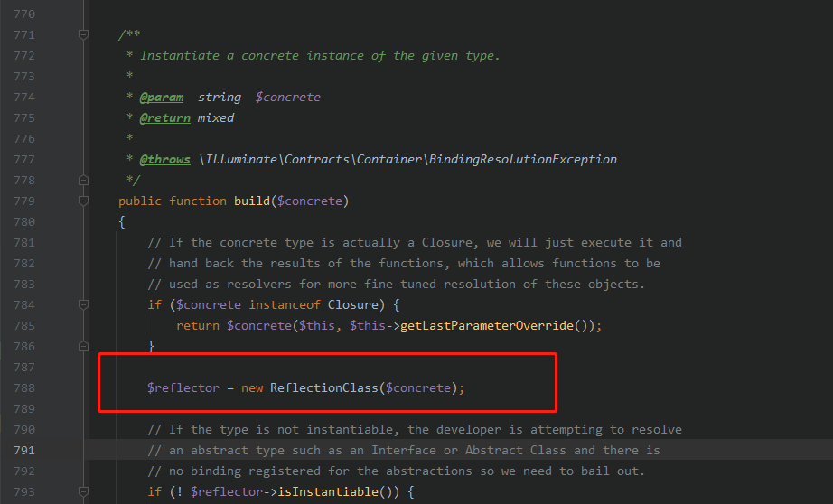Click line number 782 in gutter
Image resolution: width=833 pixels, height=504 pixels.
coord(24,264)
